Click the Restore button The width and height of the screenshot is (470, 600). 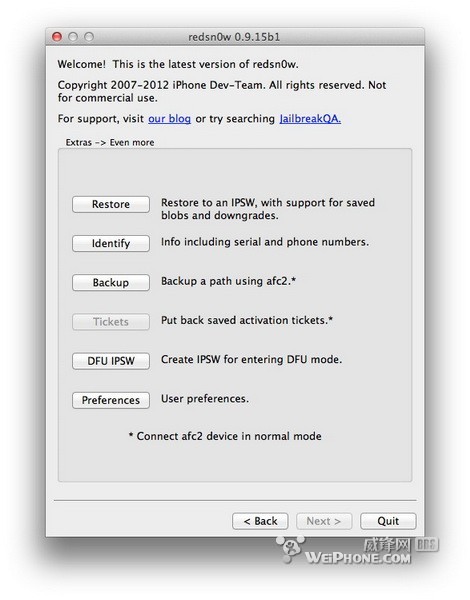tap(111, 204)
